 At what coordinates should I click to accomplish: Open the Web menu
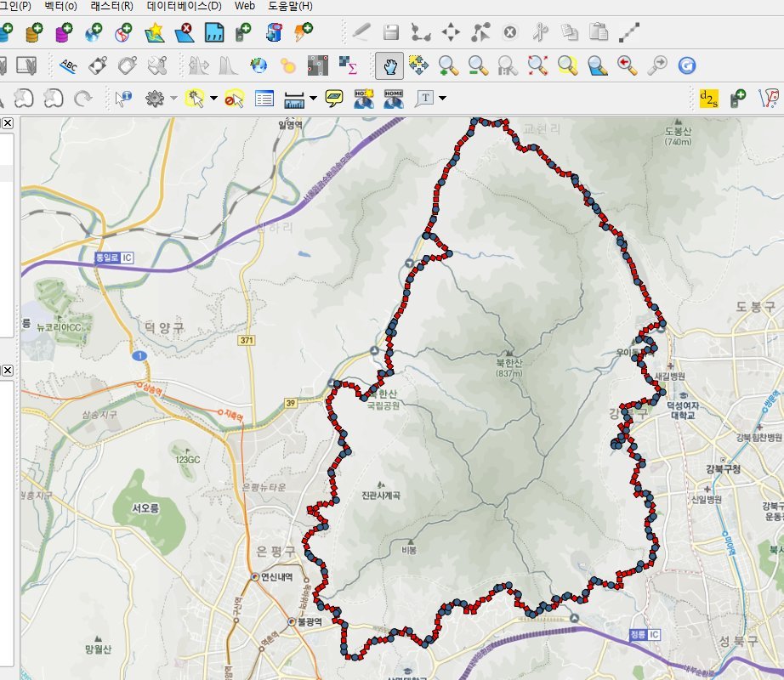click(x=245, y=6)
